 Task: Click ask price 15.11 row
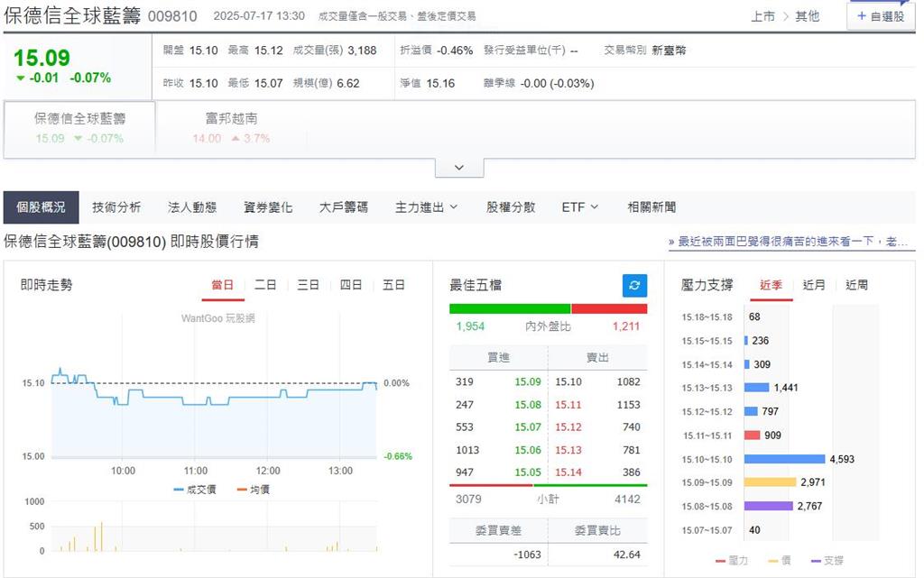point(568,405)
